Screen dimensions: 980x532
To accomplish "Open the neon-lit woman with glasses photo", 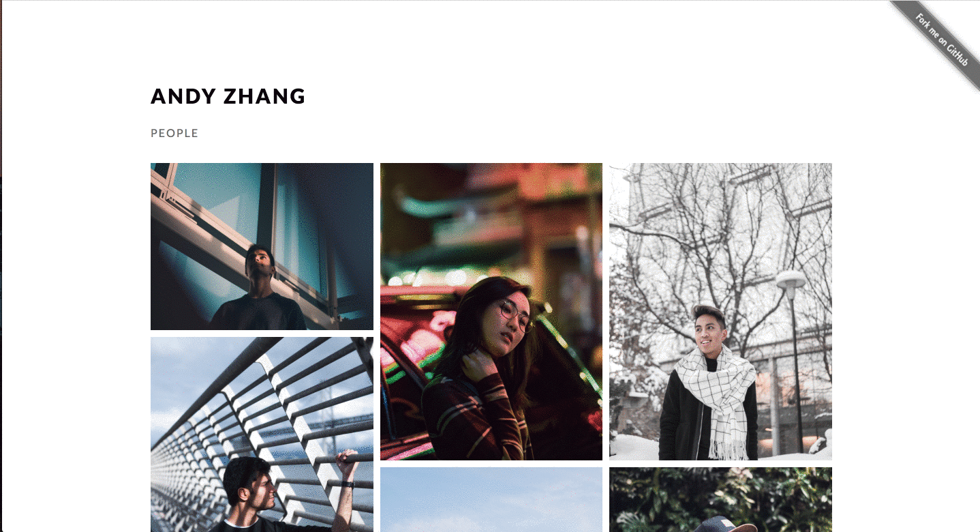I will (491, 312).
